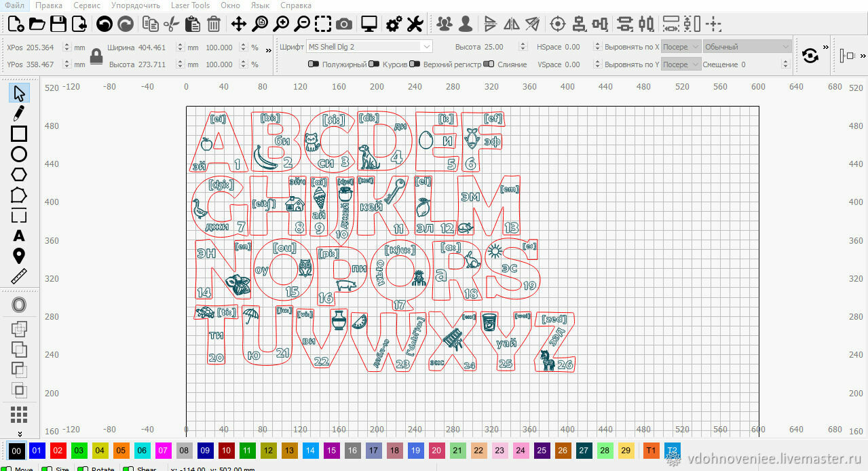The height and width of the screenshot is (471, 868).
Task: Expand the Выровнять по X dropdown
Action: point(681,47)
